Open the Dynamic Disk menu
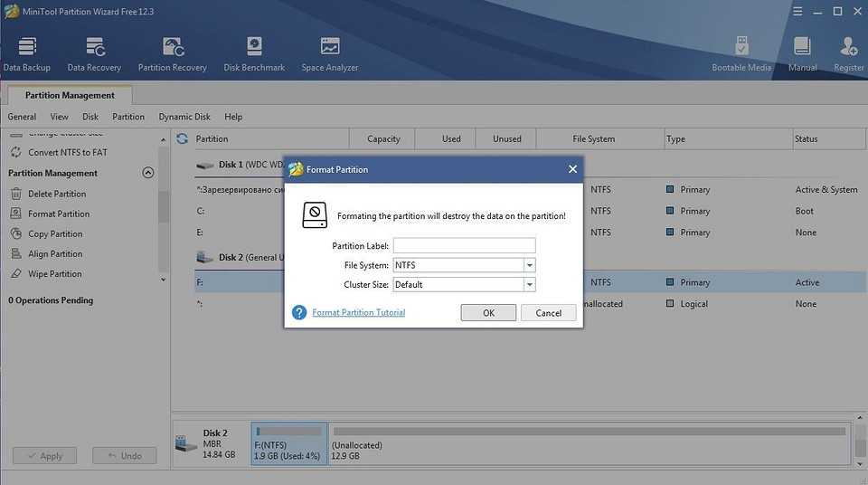The image size is (868, 485). pos(184,117)
